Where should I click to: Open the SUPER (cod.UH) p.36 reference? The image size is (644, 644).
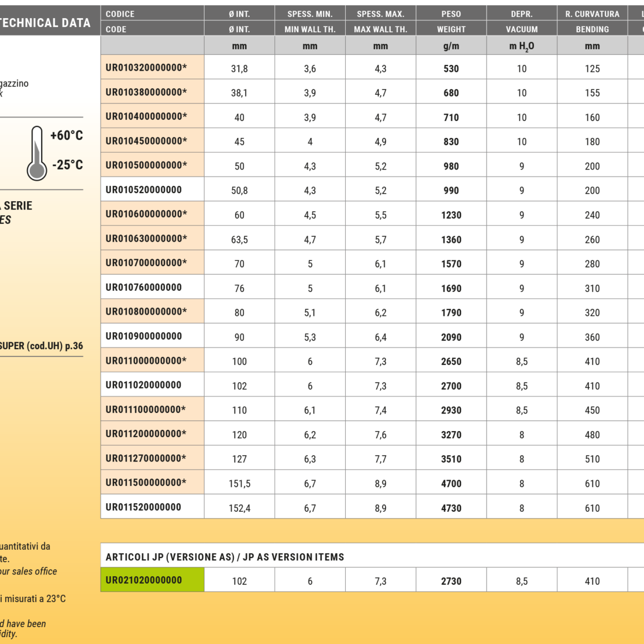click(x=41, y=346)
